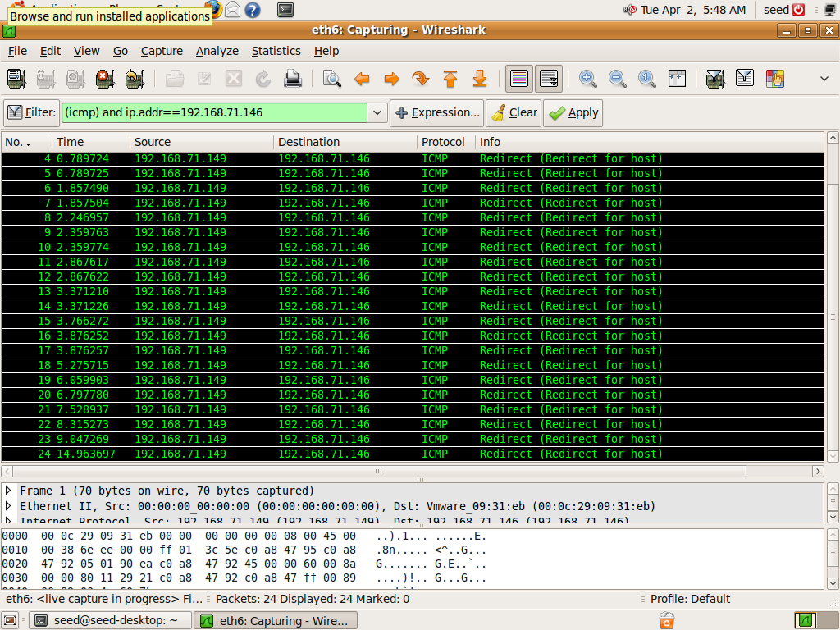Switch to seed@seed-desktop terminal task
This screenshot has height=630, width=840.
coord(110,620)
